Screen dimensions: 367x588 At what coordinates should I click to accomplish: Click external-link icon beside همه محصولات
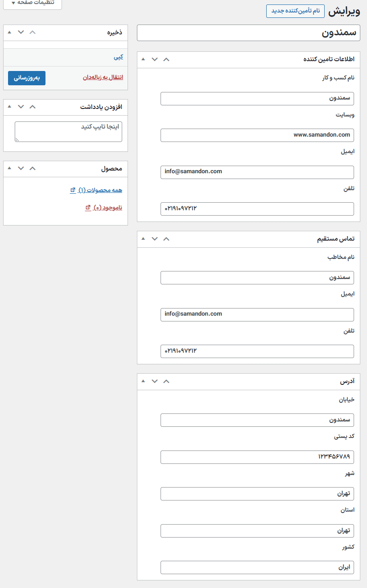(73, 190)
